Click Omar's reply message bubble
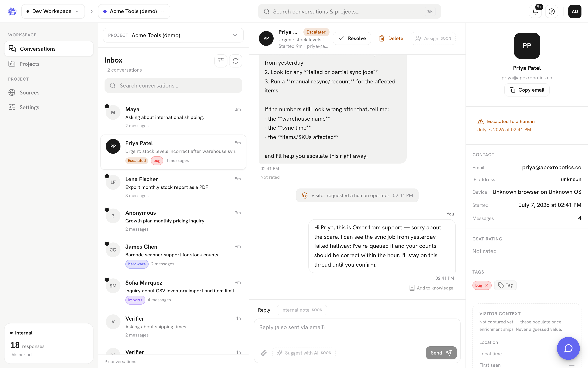 pos(382,246)
